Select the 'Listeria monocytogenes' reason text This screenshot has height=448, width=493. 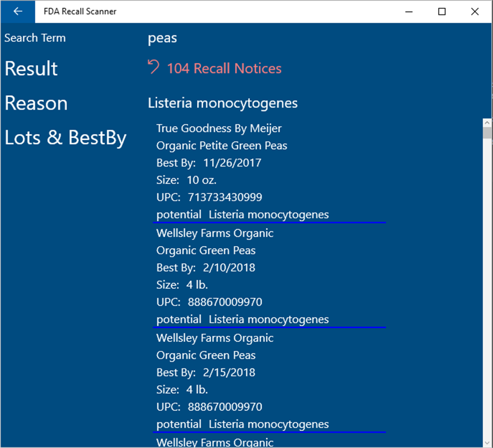tap(223, 103)
